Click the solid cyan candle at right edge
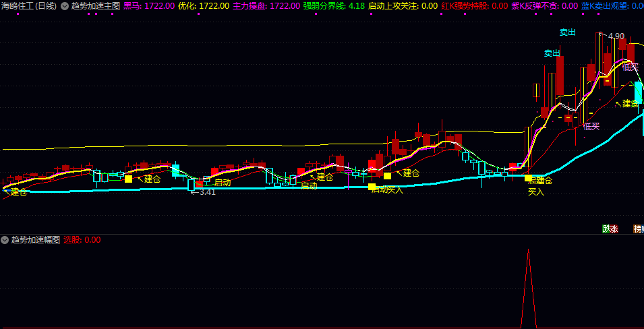This screenshot has height=329, width=644. coord(639,92)
